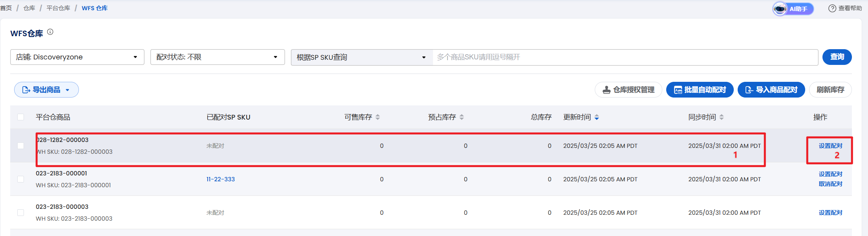Click 导入商品配对 button
This screenshot has width=868, height=236.
[x=771, y=90]
